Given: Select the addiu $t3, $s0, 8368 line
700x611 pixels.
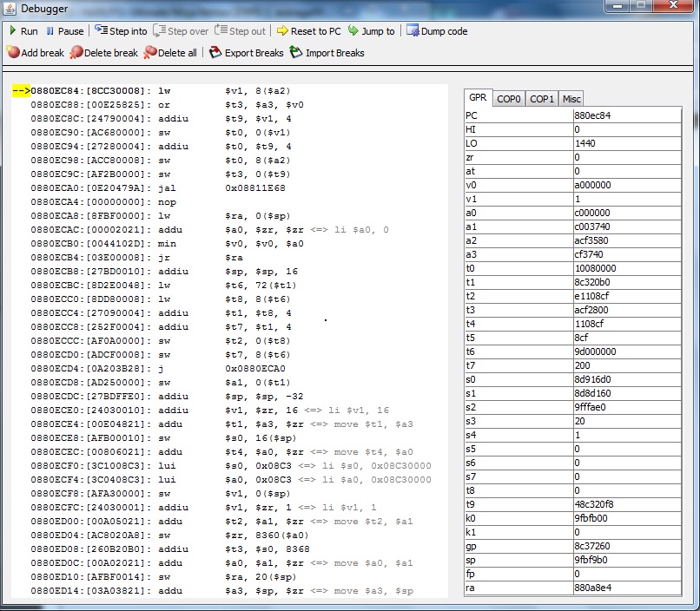Looking at the screenshot, I should pos(170,549).
